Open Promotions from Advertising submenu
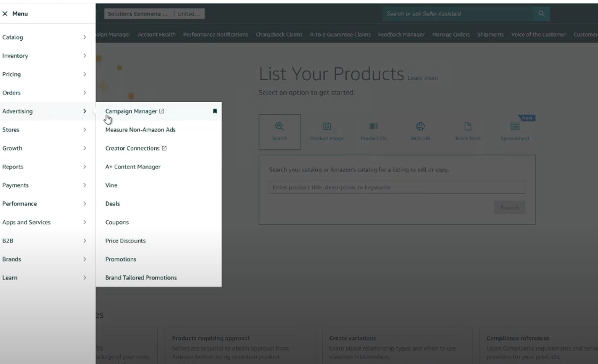 (x=121, y=259)
